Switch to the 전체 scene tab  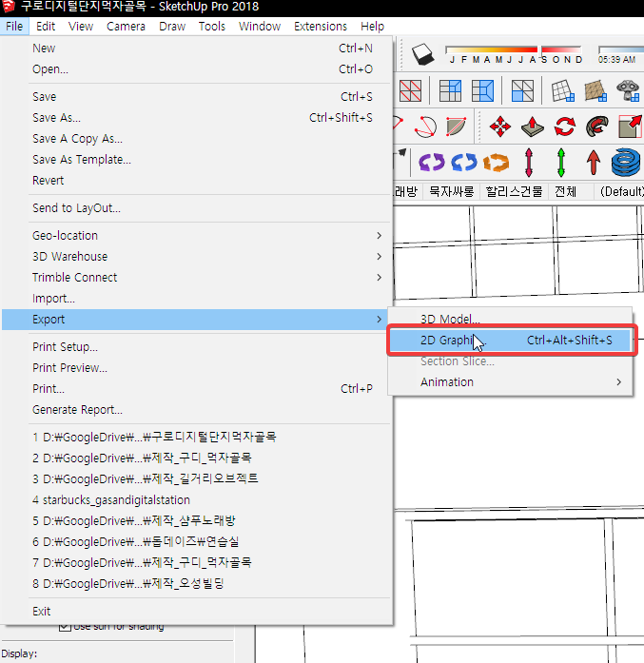tap(565, 191)
